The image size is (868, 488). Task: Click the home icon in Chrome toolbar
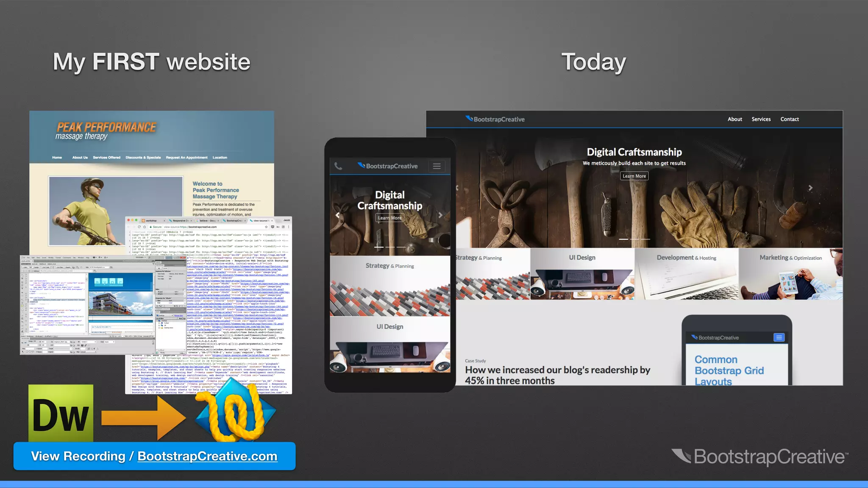tap(145, 227)
